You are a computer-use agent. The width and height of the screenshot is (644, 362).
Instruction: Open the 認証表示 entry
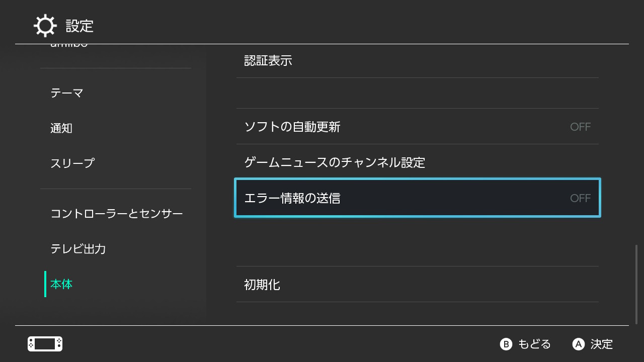click(418, 60)
